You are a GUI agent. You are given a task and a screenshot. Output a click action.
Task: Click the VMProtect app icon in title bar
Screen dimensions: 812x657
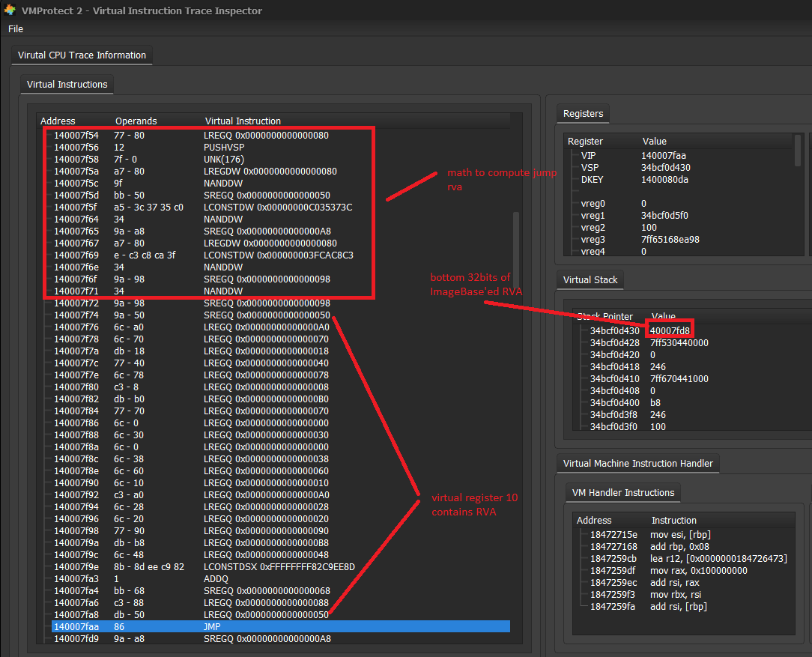coord(10,10)
